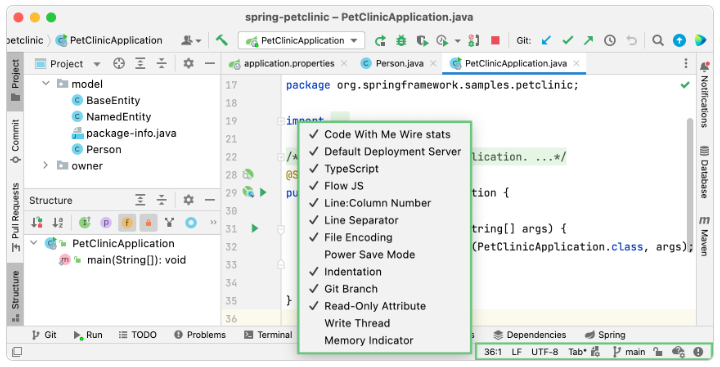
Task: Open the Maven side panel
Action: click(x=704, y=236)
